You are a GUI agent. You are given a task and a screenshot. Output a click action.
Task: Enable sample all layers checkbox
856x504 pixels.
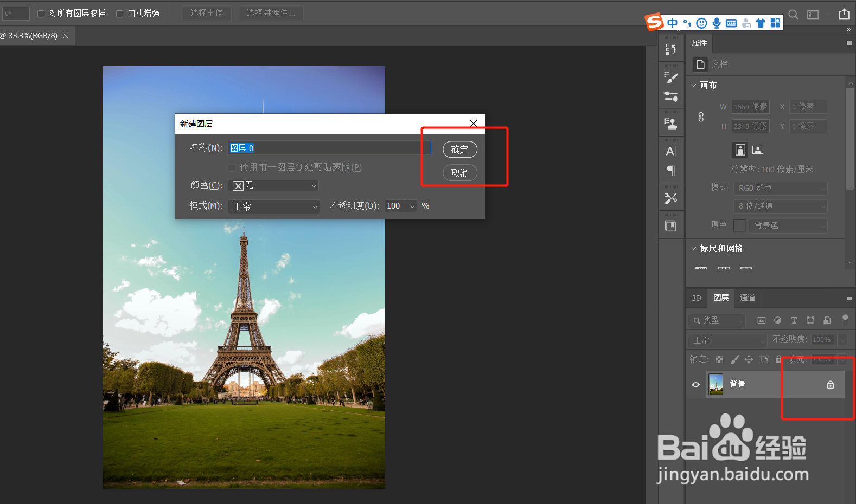click(x=41, y=14)
